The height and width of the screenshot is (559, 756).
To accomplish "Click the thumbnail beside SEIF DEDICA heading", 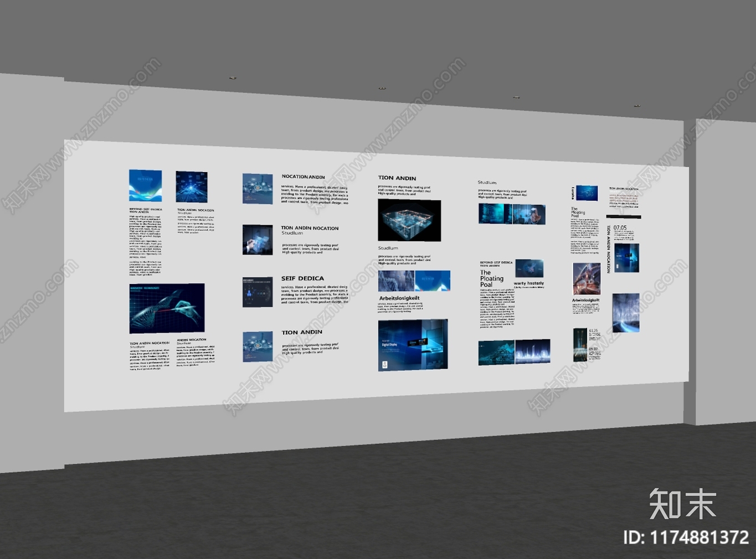I will (258, 292).
